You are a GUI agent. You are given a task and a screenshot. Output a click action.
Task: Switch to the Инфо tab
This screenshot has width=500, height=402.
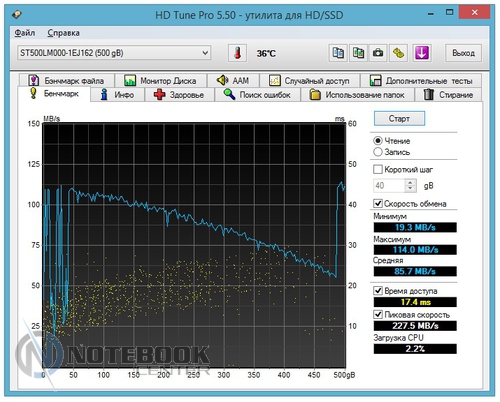[x=117, y=95]
